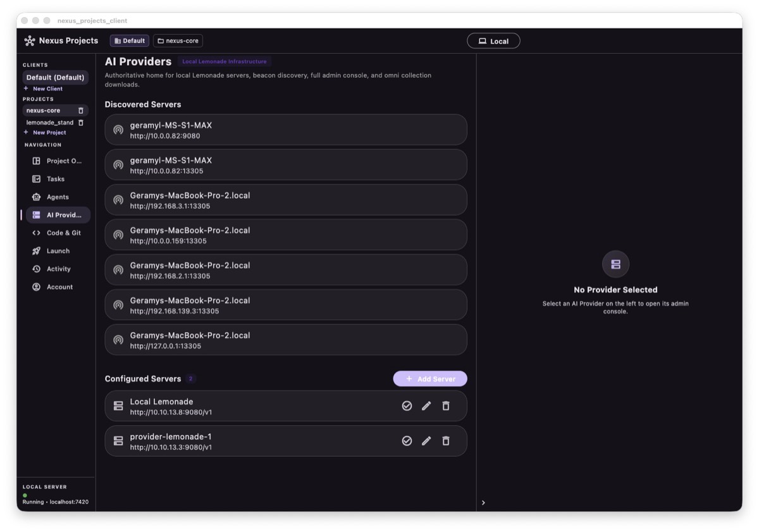Edit the Local Lemonade server with pencil icon
This screenshot has width=759, height=532.
coord(426,406)
